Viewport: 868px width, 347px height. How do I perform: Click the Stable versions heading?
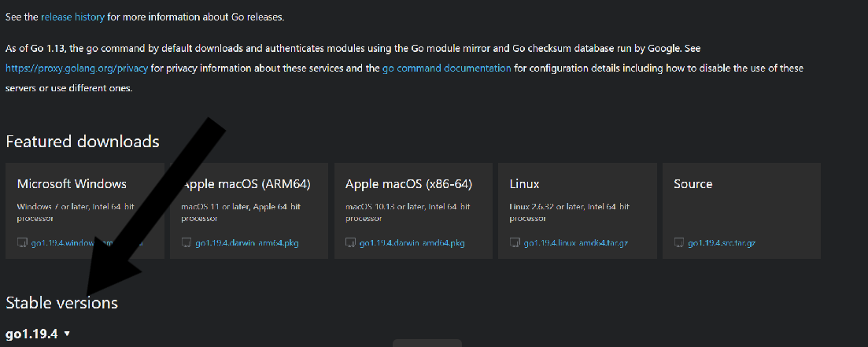(61, 303)
